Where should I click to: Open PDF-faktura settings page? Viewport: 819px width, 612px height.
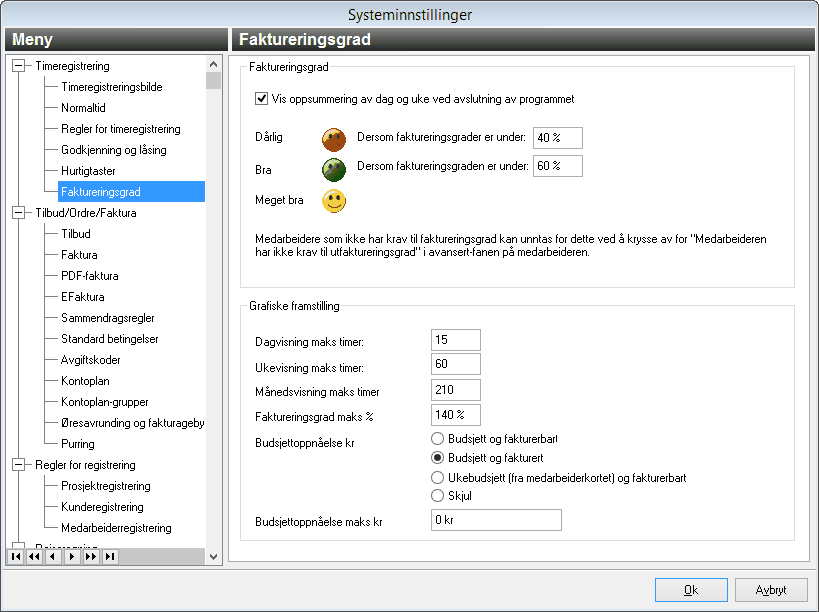[x=90, y=276]
